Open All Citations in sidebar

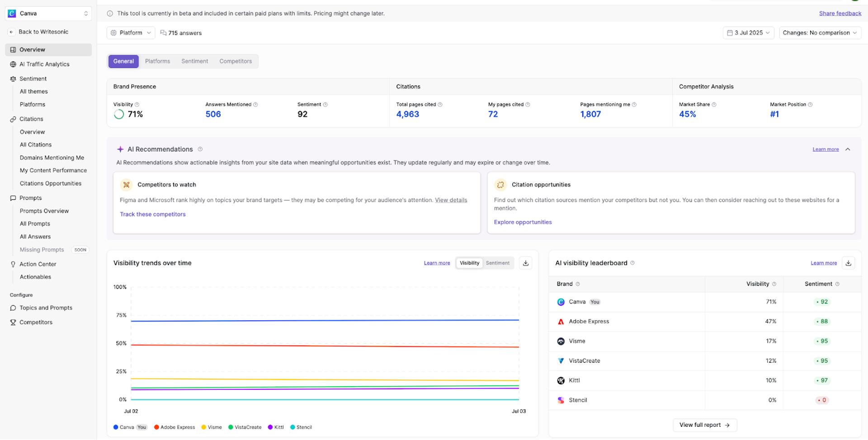tap(36, 145)
